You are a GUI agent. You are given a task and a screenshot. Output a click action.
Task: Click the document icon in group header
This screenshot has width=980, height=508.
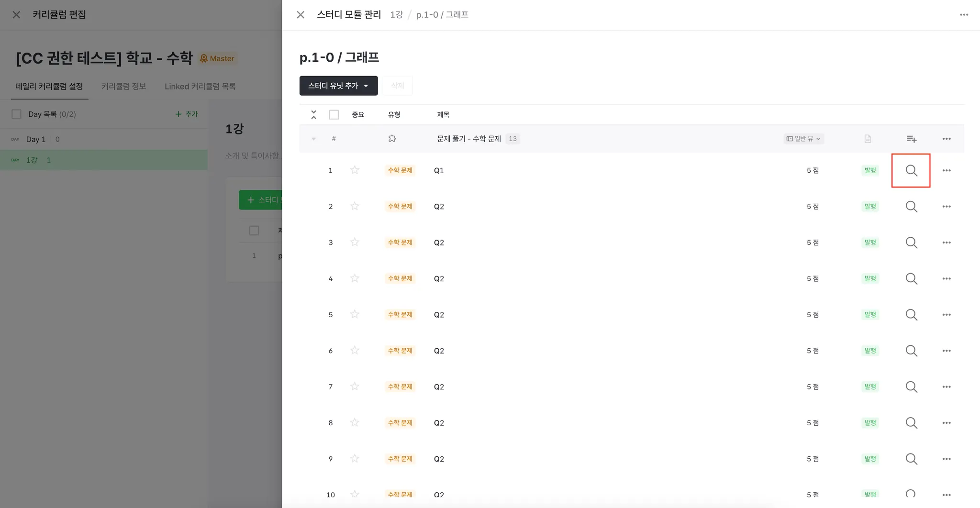click(x=868, y=139)
